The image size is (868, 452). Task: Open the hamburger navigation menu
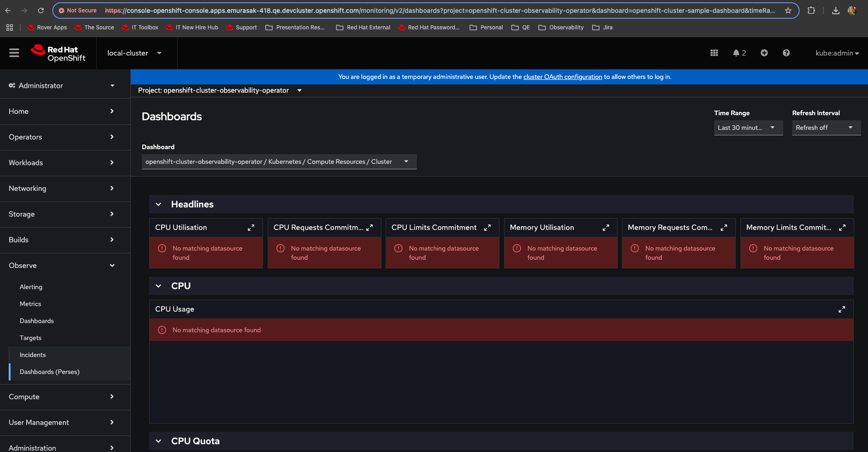(14, 53)
